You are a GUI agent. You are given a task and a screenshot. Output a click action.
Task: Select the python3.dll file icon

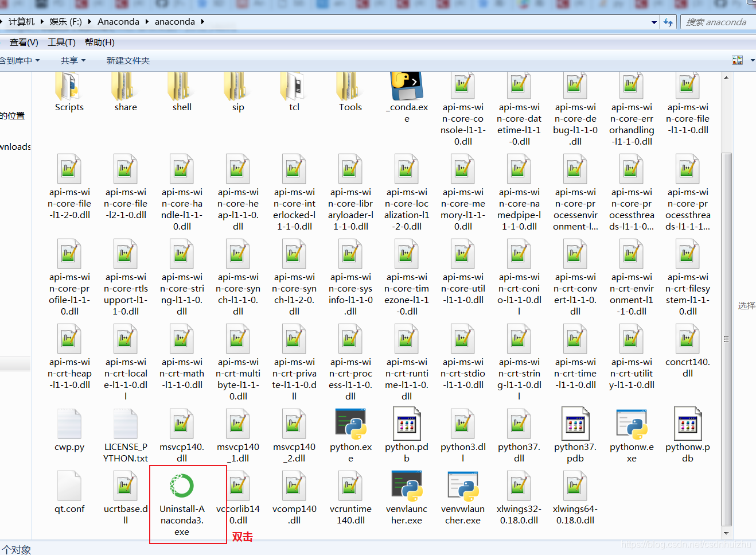click(x=463, y=424)
